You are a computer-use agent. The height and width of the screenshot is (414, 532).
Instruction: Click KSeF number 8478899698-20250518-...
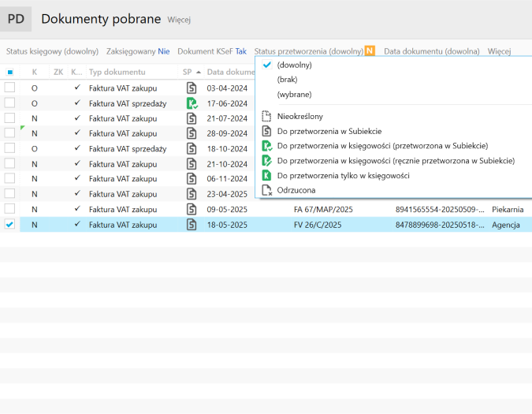click(x=440, y=225)
